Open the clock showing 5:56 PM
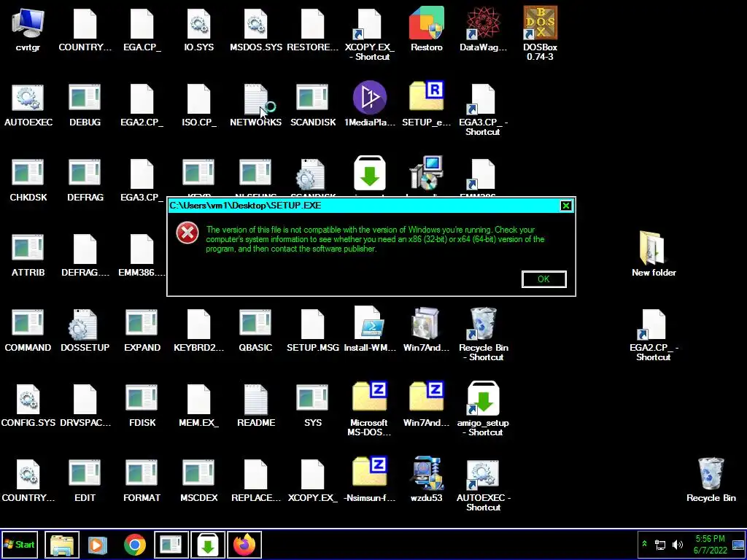The image size is (747, 560). pyautogui.click(x=711, y=544)
